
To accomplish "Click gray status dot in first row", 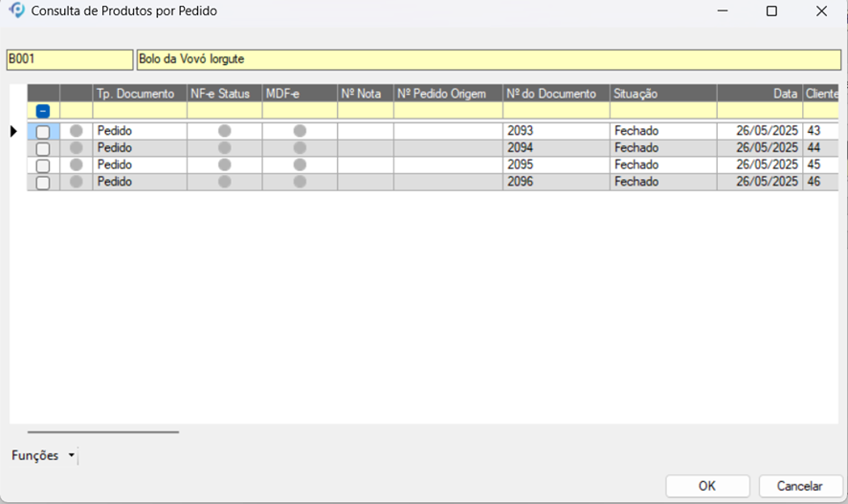I will point(77,131).
